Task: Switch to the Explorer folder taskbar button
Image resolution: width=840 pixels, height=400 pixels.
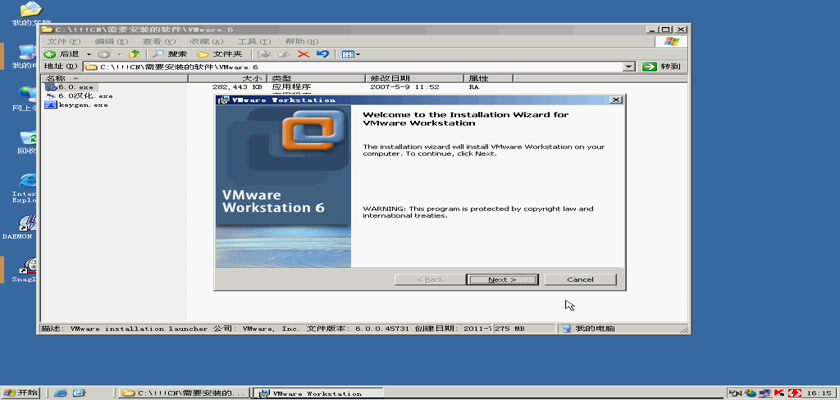Action: 184,393
